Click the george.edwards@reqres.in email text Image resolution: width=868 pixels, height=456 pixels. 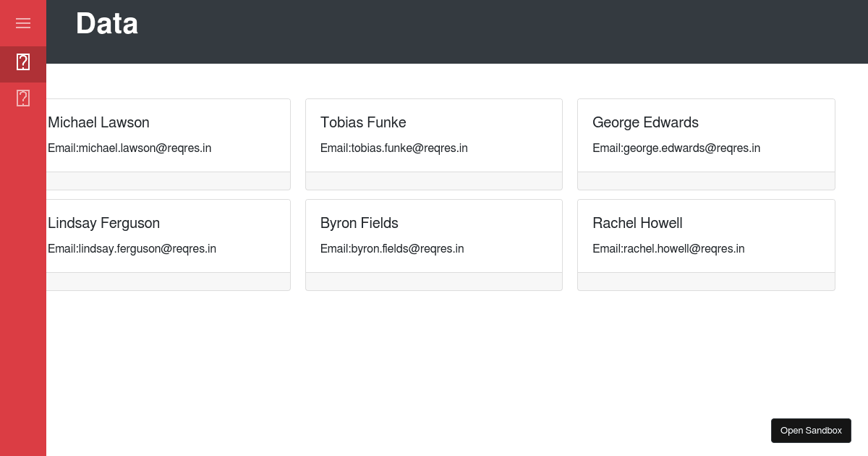click(x=692, y=148)
